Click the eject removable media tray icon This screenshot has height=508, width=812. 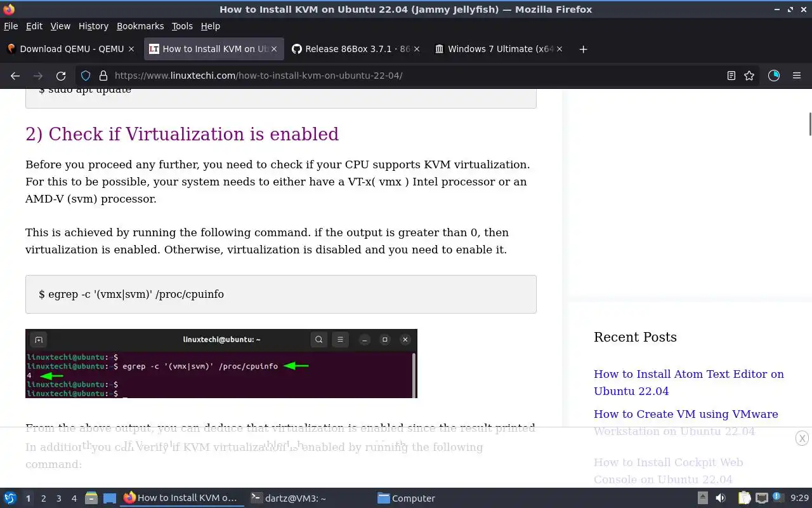coord(703,498)
